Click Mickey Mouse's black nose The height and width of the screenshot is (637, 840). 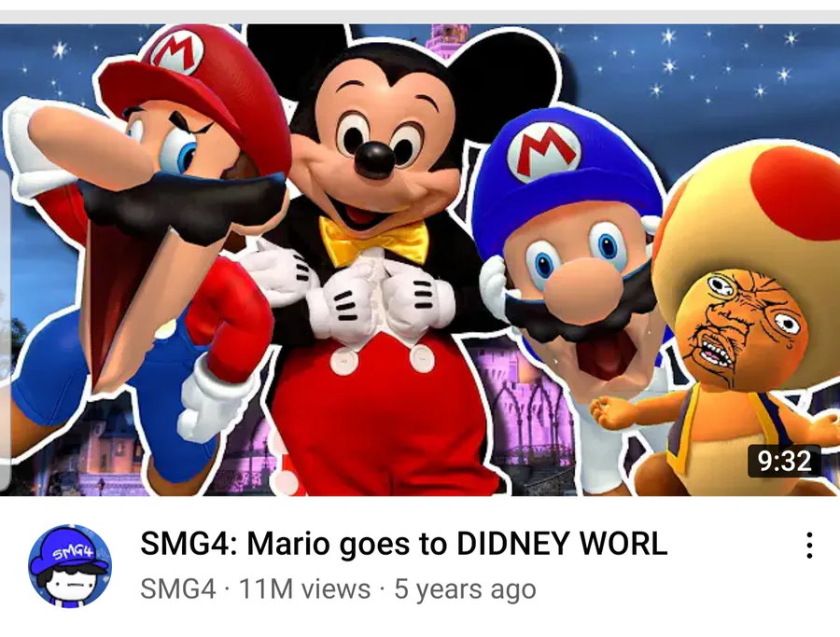point(373,159)
